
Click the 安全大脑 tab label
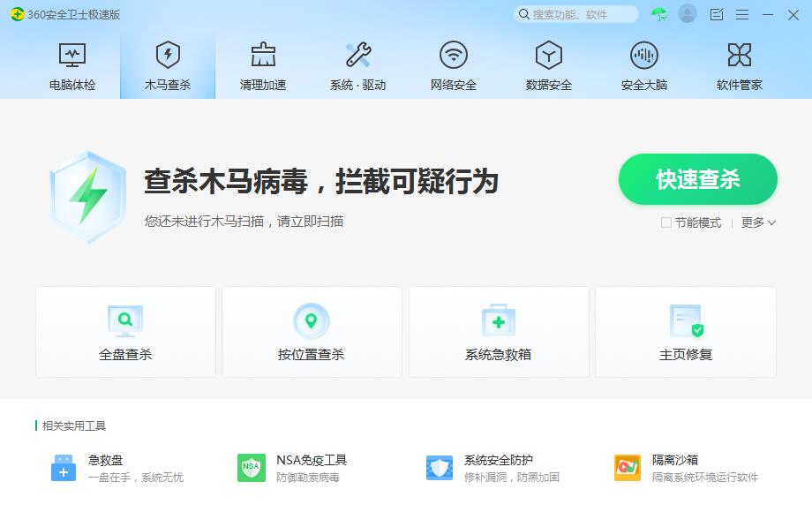click(x=644, y=85)
